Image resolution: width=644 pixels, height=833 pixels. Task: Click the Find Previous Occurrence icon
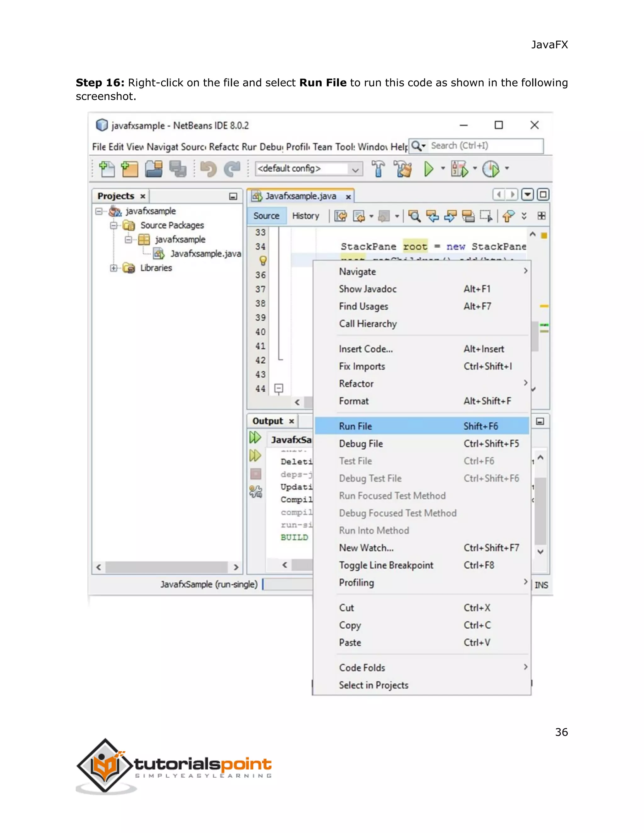tap(432, 216)
